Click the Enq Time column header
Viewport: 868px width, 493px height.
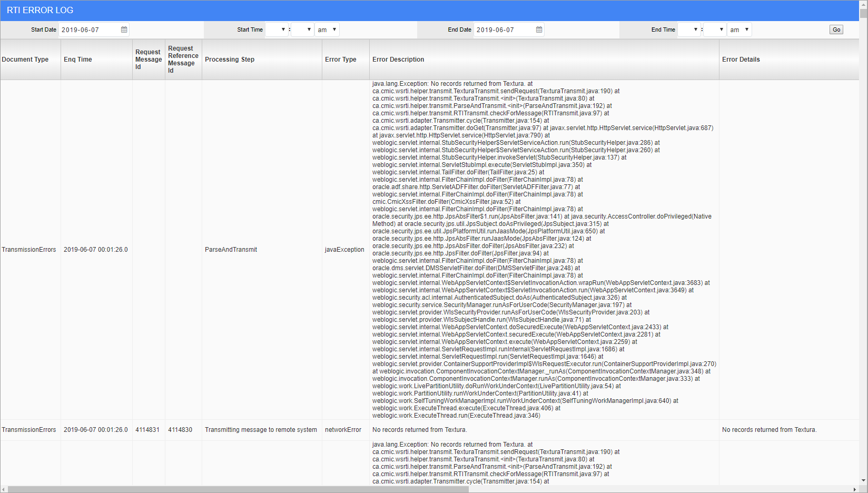click(x=96, y=60)
